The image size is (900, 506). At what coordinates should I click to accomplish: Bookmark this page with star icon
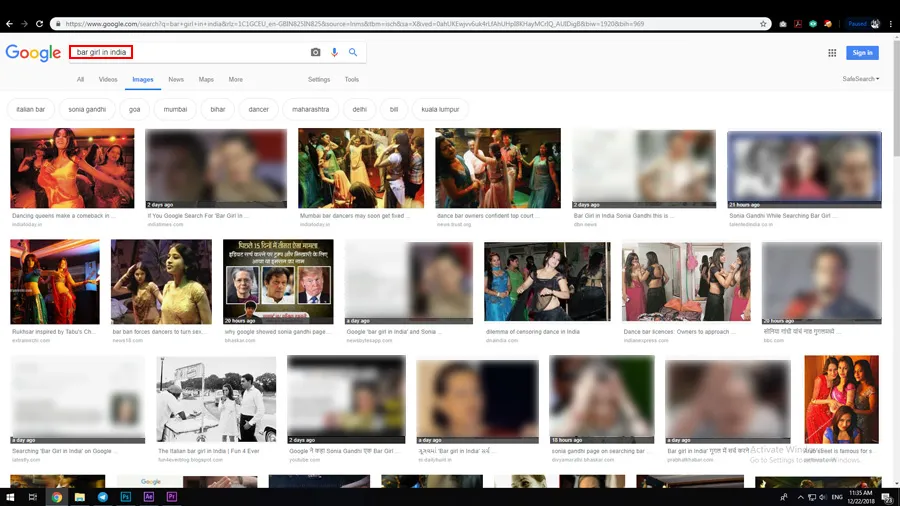coord(763,24)
